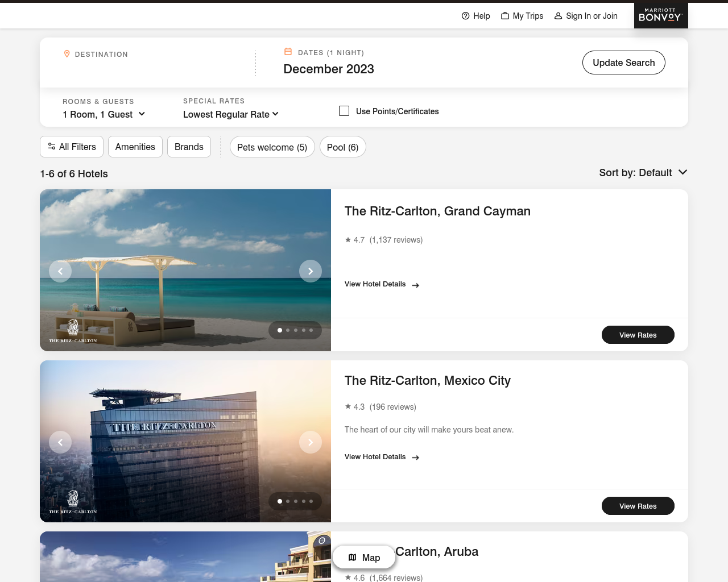Show previous photo of Mexico City hotel
Screen dimensions: 728x582
(60, 442)
